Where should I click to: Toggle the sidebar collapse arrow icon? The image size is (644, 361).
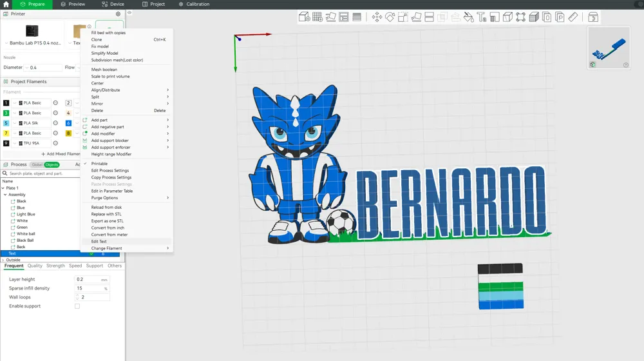129,13
